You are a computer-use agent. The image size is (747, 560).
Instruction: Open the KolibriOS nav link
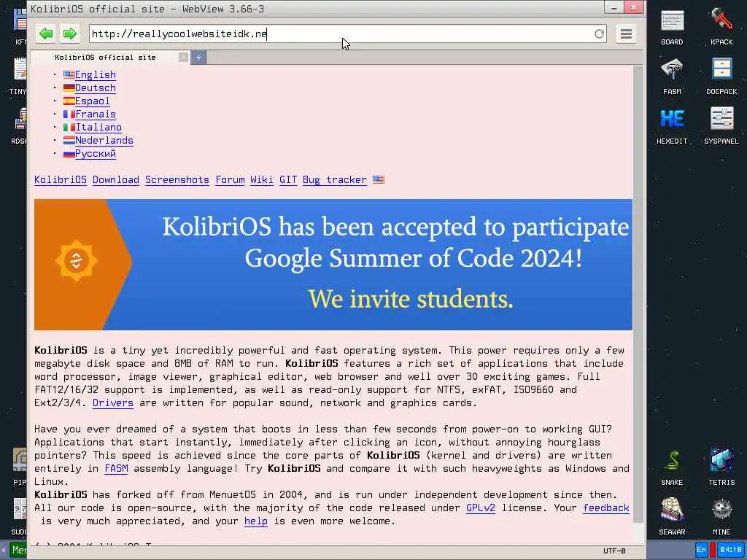tap(61, 180)
